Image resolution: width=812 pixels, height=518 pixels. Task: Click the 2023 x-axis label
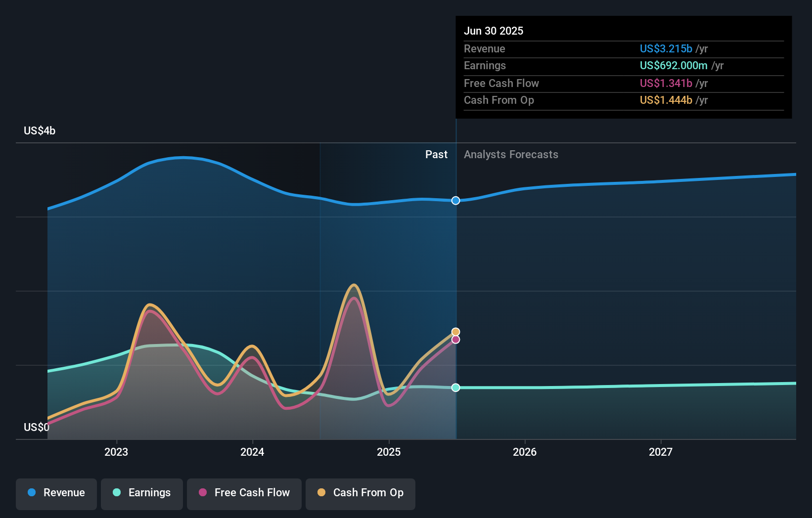(x=116, y=452)
